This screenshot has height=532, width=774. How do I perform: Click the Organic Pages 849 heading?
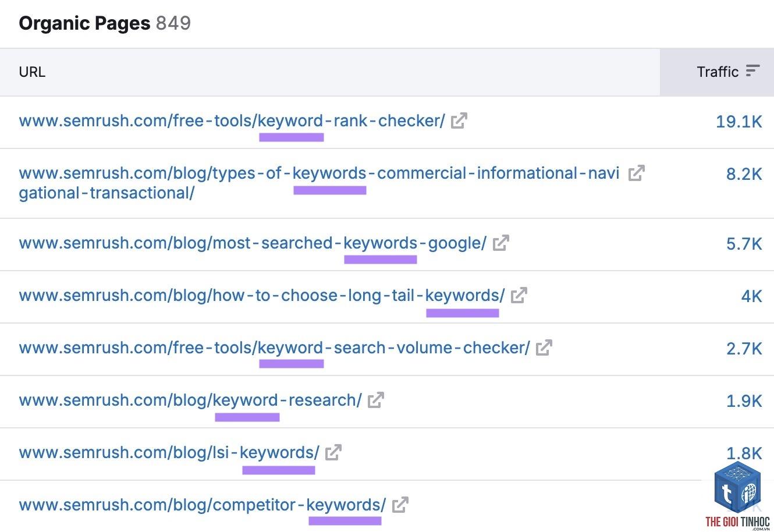[105, 23]
